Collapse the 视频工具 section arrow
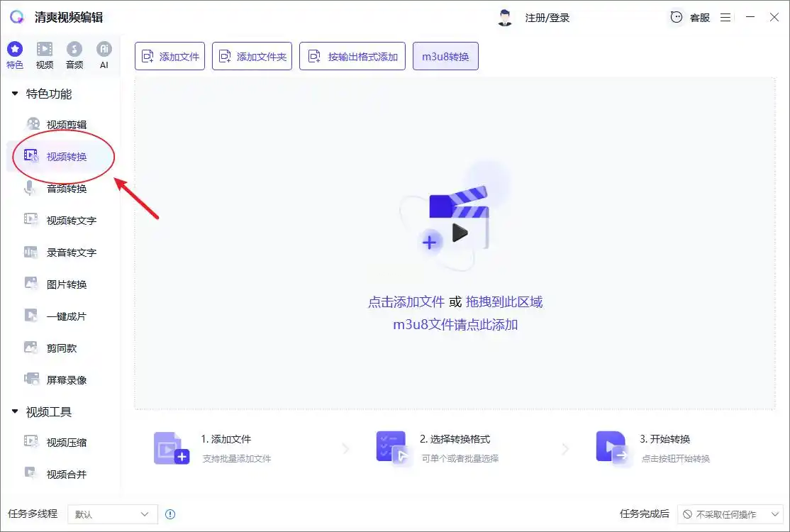Image resolution: width=790 pixels, height=532 pixels. click(x=15, y=411)
